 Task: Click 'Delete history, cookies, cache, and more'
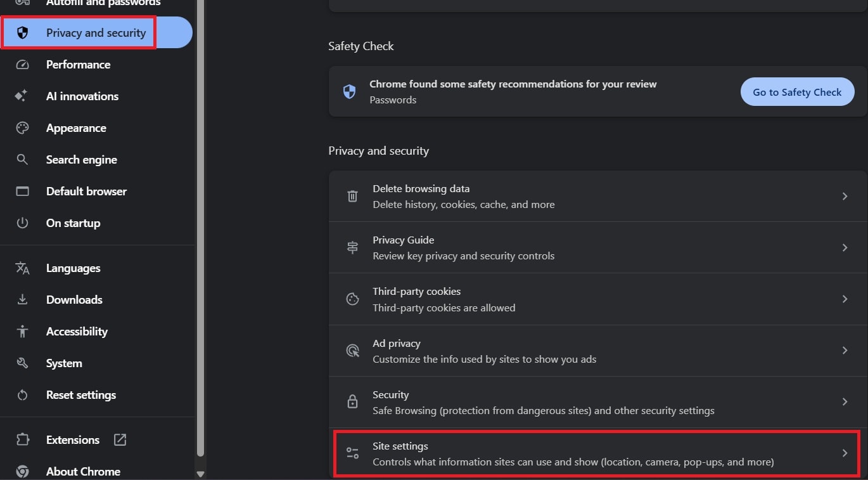pos(464,205)
